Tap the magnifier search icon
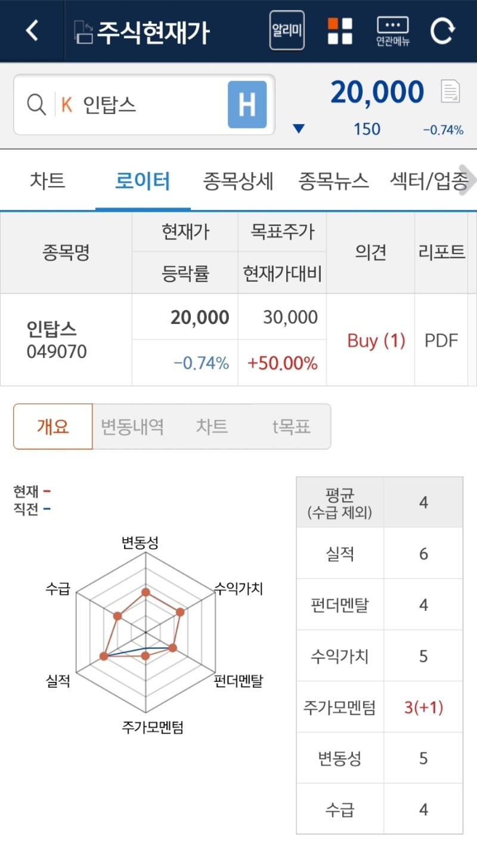477x868 pixels. pyautogui.click(x=36, y=105)
